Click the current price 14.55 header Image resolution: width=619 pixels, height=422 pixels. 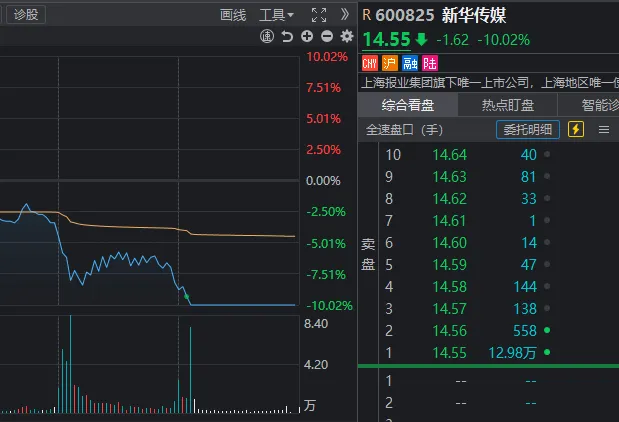(x=386, y=39)
